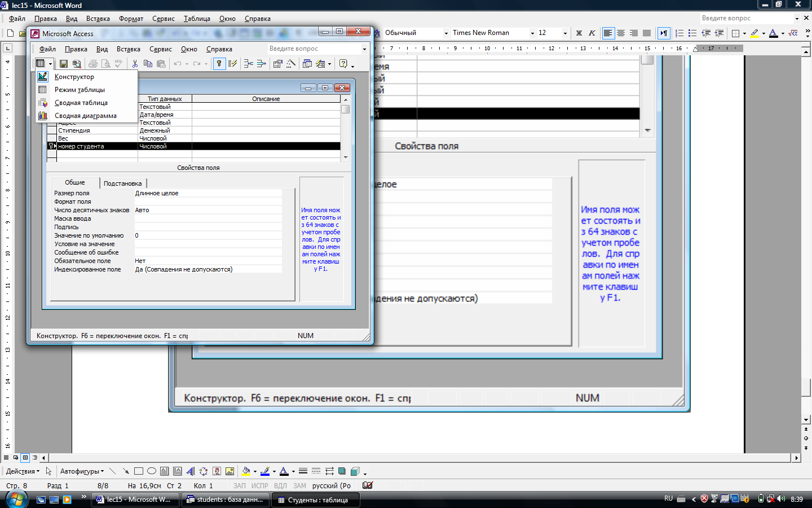Click the Дата/время data type cell

[x=165, y=115]
